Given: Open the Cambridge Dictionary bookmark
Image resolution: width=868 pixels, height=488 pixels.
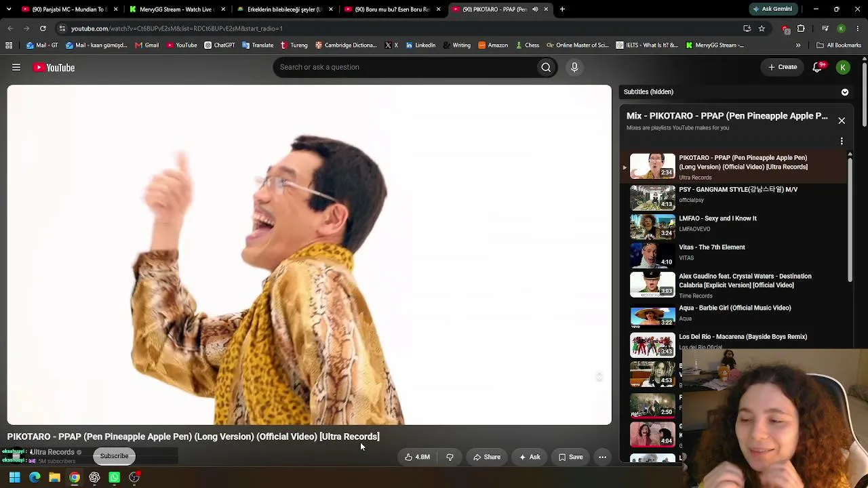Looking at the screenshot, I should [x=345, y=45].
